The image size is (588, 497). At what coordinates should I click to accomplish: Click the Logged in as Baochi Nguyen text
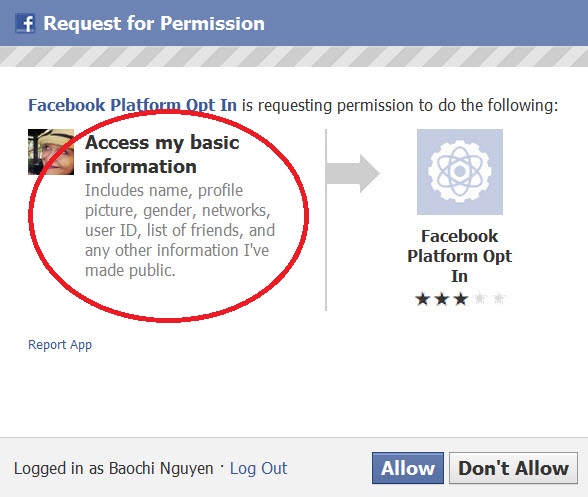point(114,468)
